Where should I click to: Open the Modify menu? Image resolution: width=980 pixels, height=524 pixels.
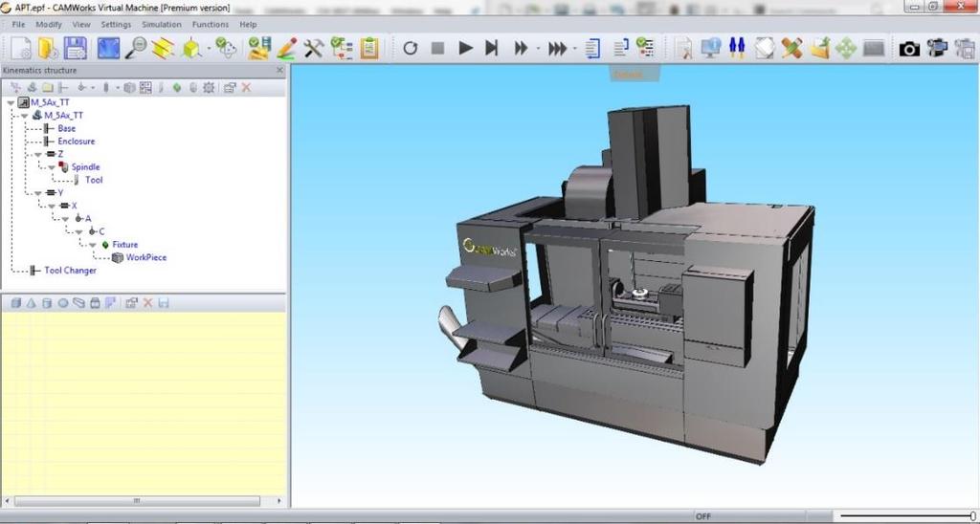pos(49,24)
